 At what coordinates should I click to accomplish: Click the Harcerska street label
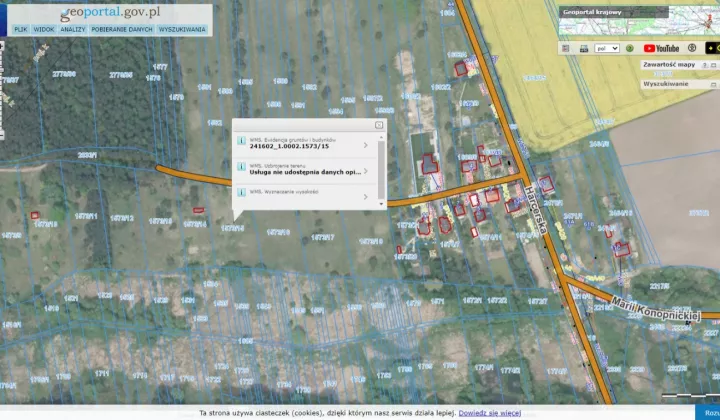(536, 210)
